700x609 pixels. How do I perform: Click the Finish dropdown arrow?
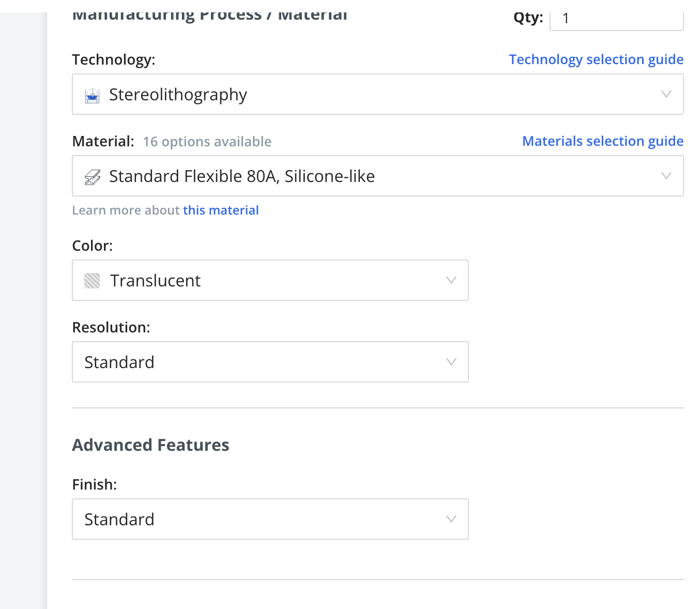coord(451,519)
